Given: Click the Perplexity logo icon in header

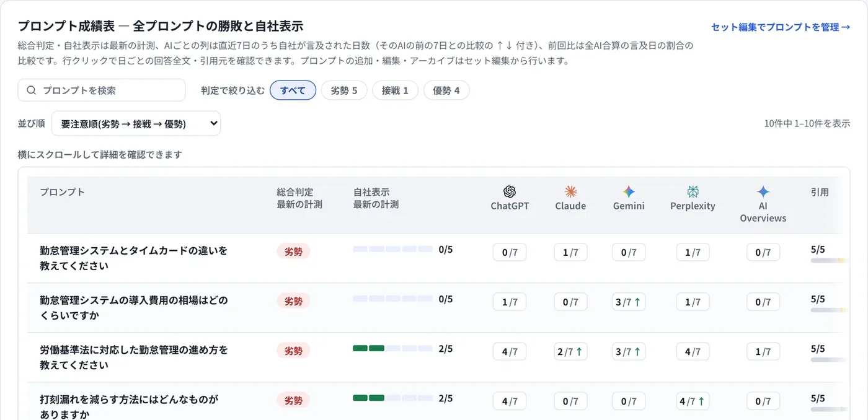Looking at the screenshot, I should click(x=693, y=191).
